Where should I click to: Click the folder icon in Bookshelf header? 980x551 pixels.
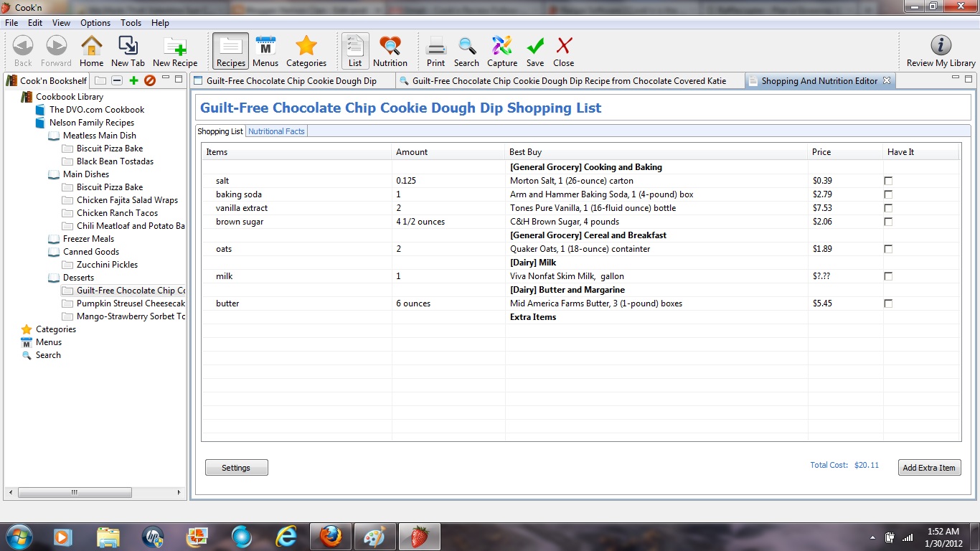point(100,80)
